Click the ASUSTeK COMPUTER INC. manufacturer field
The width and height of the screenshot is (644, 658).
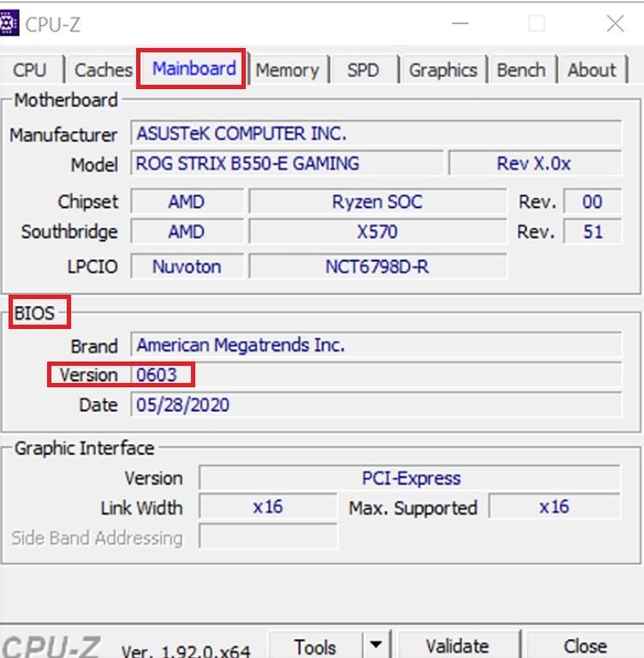(x=376, y=134)
